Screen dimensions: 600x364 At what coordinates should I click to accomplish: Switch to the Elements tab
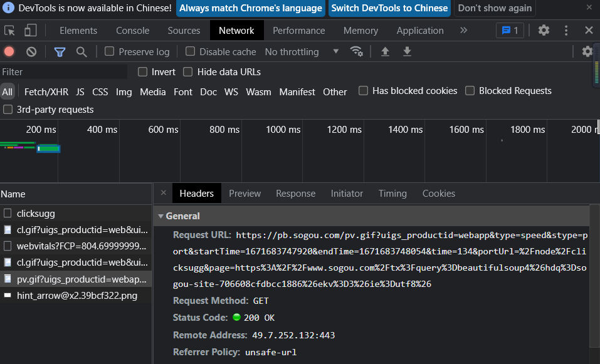(78, 31)
